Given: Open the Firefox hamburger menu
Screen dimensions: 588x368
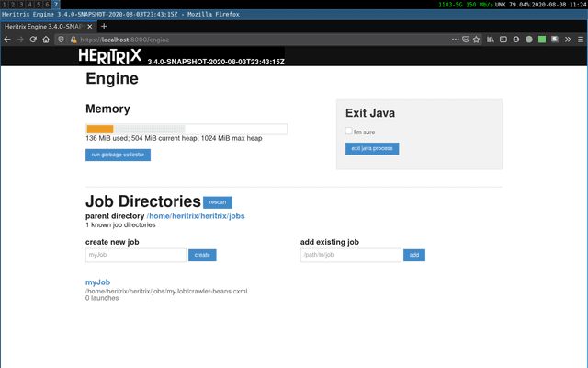Looking at the screenshot, I should click(x=581, y=39).
